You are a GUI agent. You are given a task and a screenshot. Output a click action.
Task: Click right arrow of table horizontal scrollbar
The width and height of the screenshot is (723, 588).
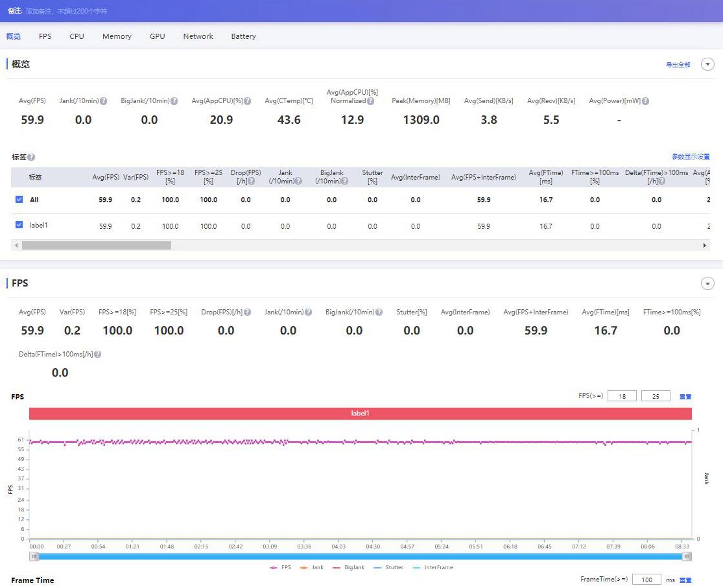point(705,245)
